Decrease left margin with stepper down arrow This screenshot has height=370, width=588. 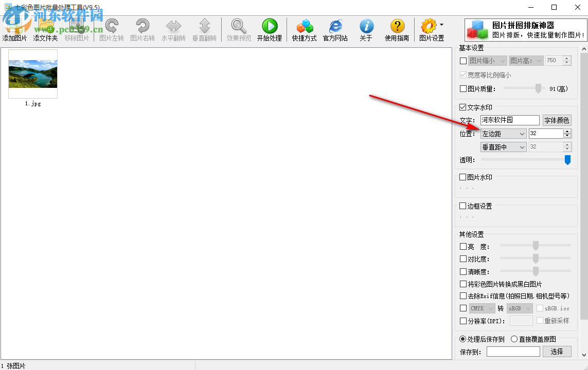[x=567, y=136]
